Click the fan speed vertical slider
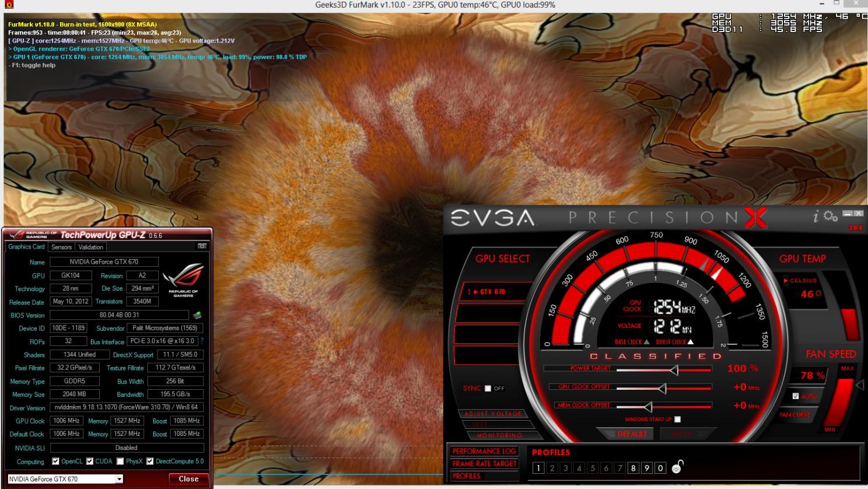This screenshot has height=489, width=868. 839,403
